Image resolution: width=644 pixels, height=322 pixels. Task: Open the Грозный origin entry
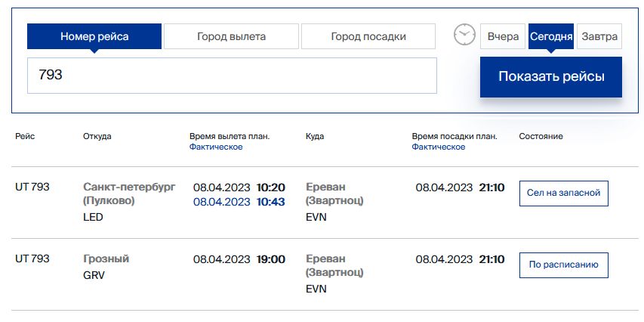point(106,259)
